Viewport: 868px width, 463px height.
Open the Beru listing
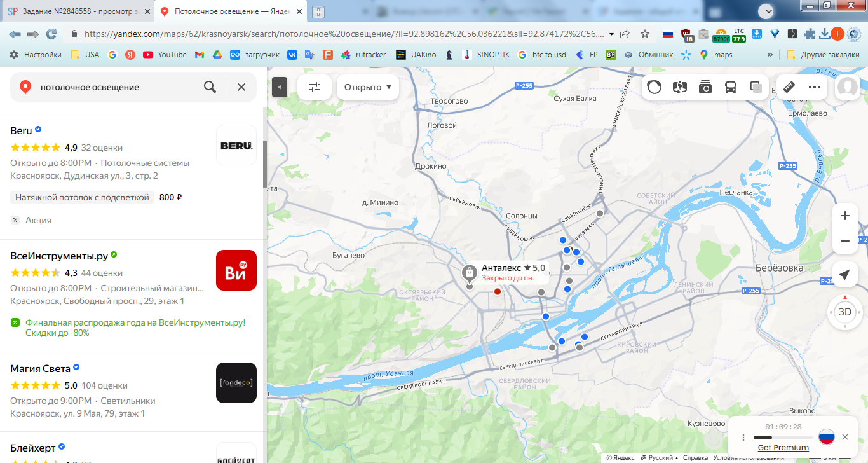21,130
